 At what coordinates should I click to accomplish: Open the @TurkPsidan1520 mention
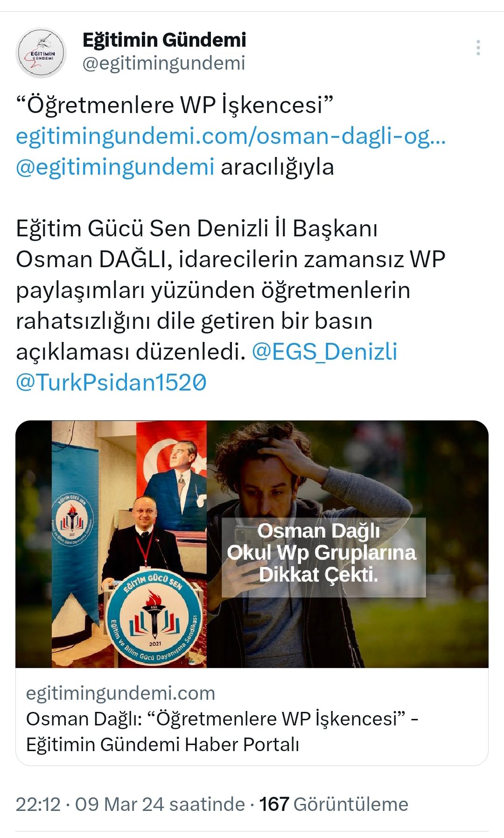pos(112,382)
